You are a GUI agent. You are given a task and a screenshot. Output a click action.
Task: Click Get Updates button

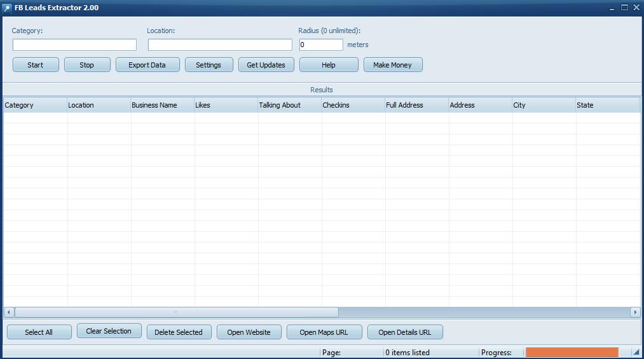pyautogui.click(x=266, y=65)
